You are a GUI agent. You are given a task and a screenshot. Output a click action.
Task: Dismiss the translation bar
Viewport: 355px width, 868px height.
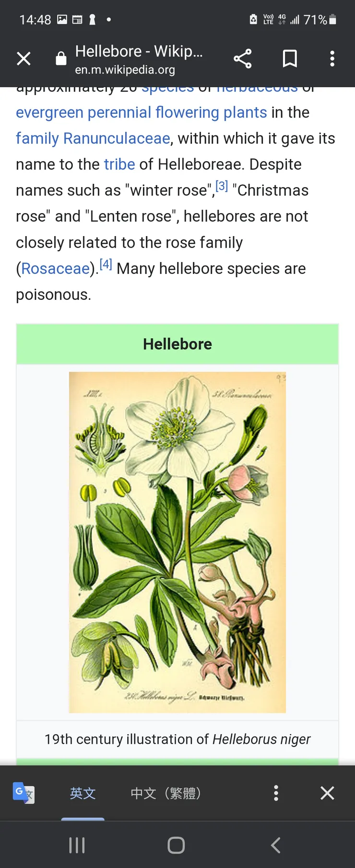(x=327, y=793)
